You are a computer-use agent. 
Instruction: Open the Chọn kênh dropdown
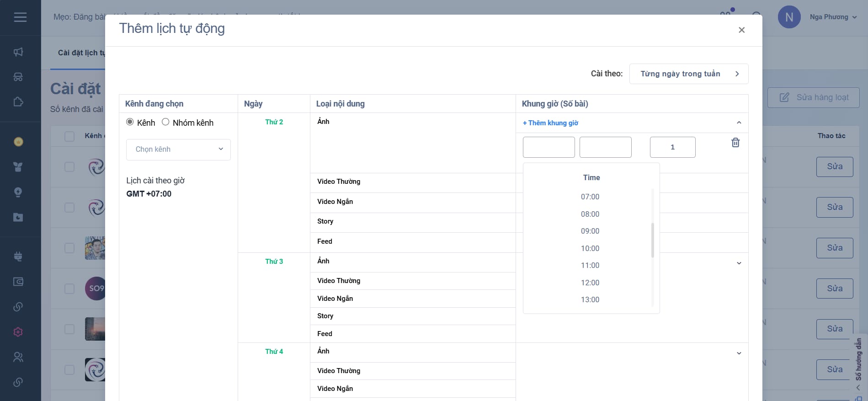tap(178, 150)
